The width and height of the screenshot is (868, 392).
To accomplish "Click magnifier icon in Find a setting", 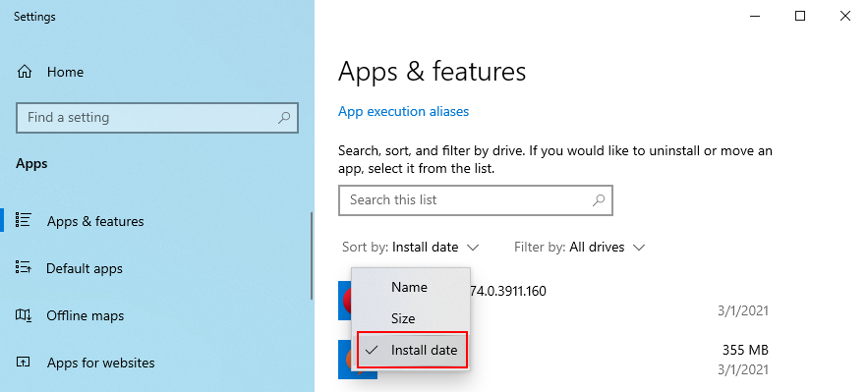I will click(x=283, y=117).
